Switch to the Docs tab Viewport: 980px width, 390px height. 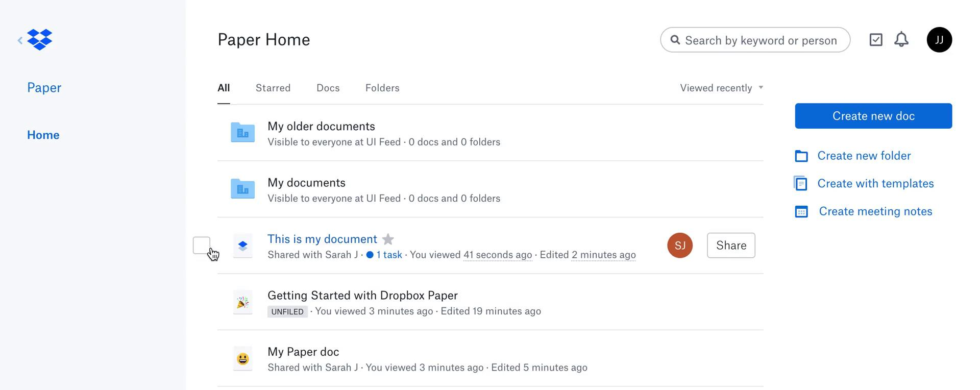coord(328,88)
